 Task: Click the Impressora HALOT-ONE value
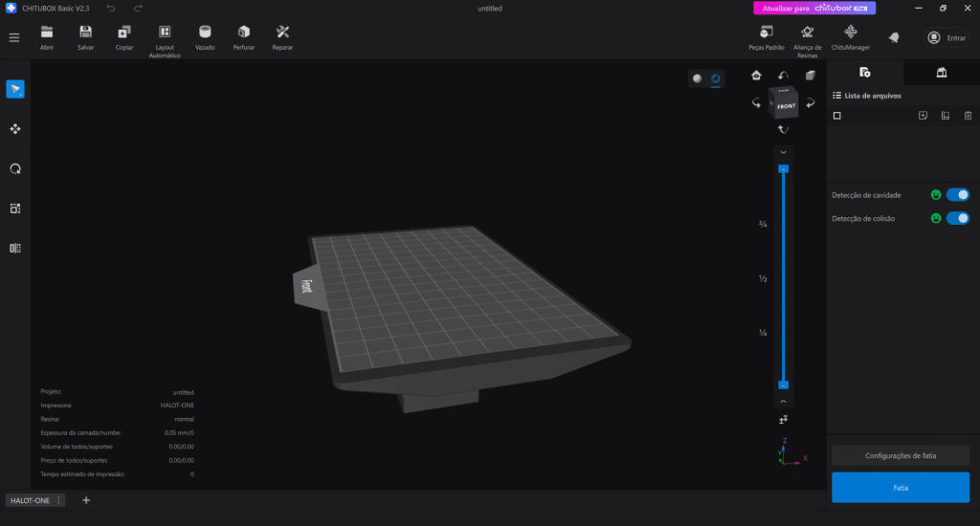coord(177,405)
